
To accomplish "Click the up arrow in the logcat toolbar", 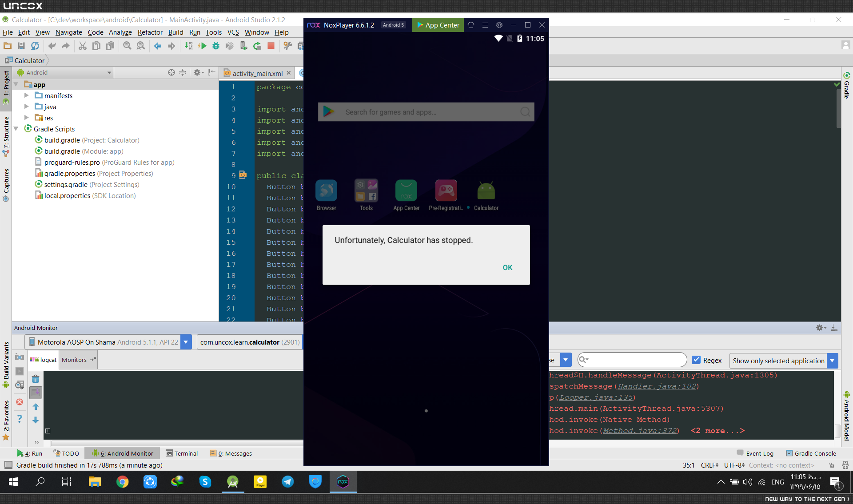I will click(x=36, y=407).
